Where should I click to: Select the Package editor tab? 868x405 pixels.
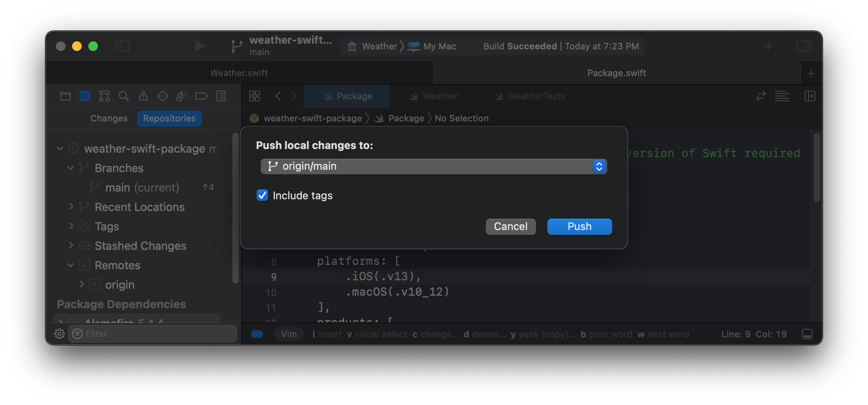click(x=347, y=96)
